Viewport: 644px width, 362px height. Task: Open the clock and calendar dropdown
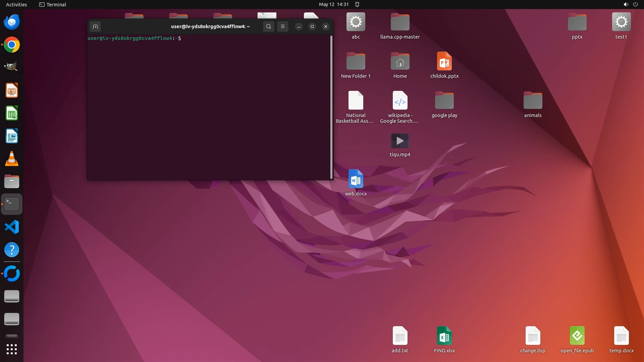[333, 4]
